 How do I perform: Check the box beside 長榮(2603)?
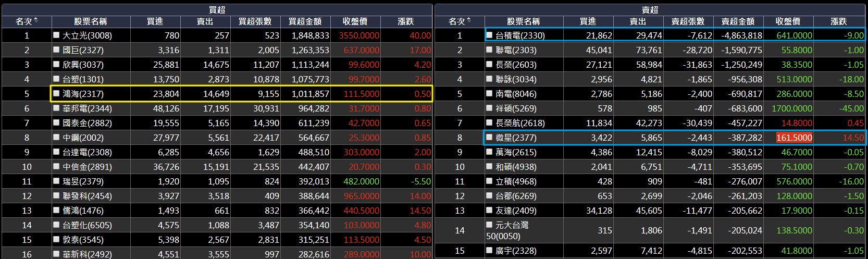tap(489, 64)
